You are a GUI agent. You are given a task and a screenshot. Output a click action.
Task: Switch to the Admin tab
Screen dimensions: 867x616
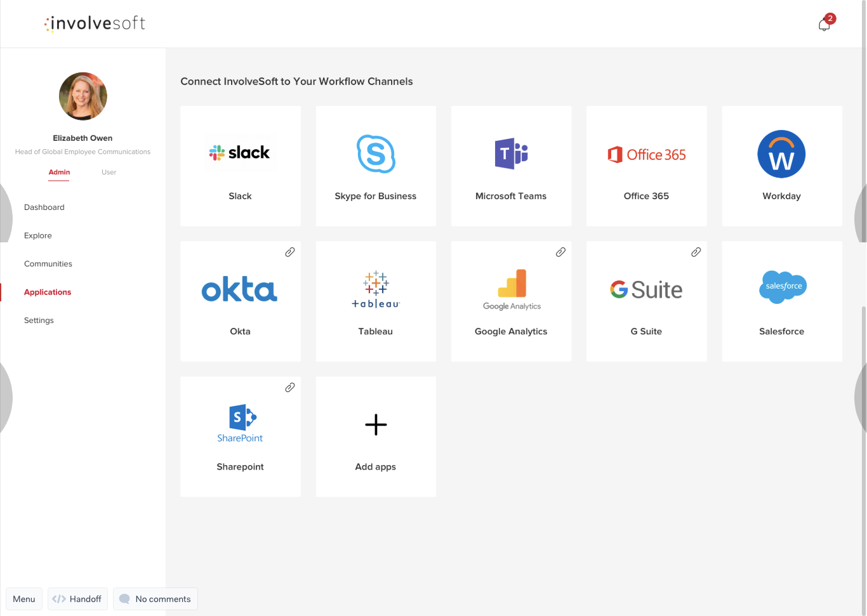59,173
